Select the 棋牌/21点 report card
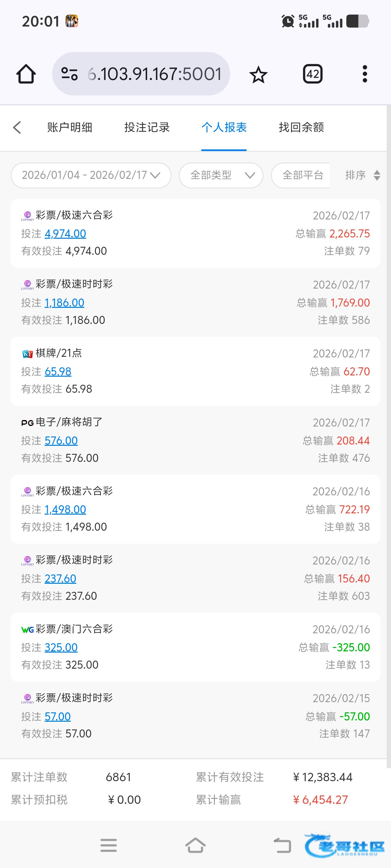Image resolution: width=391 pixels, height=868 pixels. pyautogui.click(x=195, y=371)
